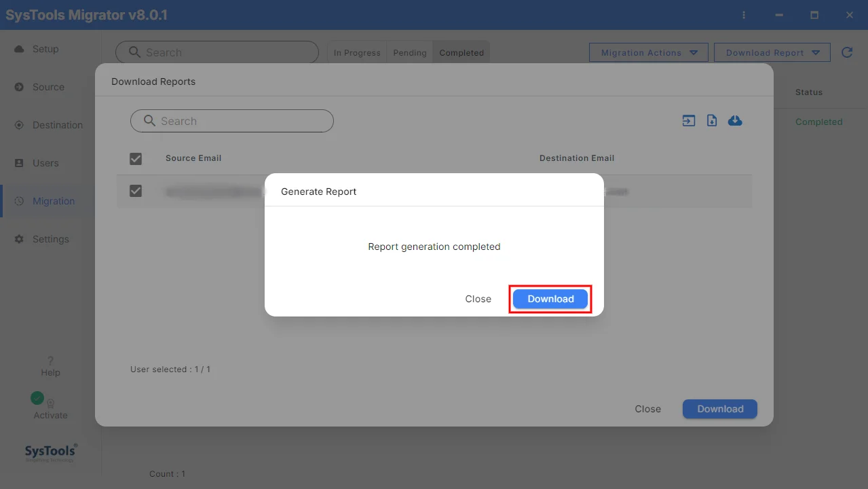Click the Settings gear icon
This screenshot has height=489, width=868.
pyautogui.click(x=19, y=239)
